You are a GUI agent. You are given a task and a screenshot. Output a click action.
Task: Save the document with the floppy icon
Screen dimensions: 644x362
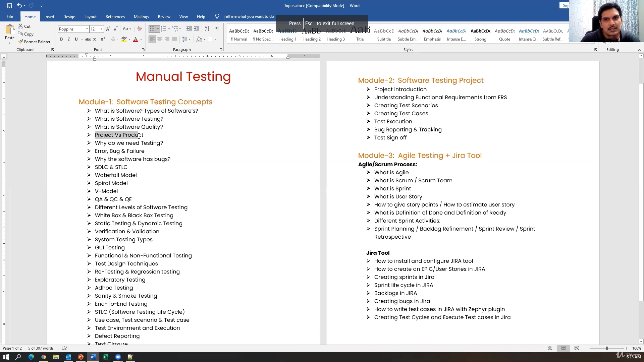(x=9, y=5)
